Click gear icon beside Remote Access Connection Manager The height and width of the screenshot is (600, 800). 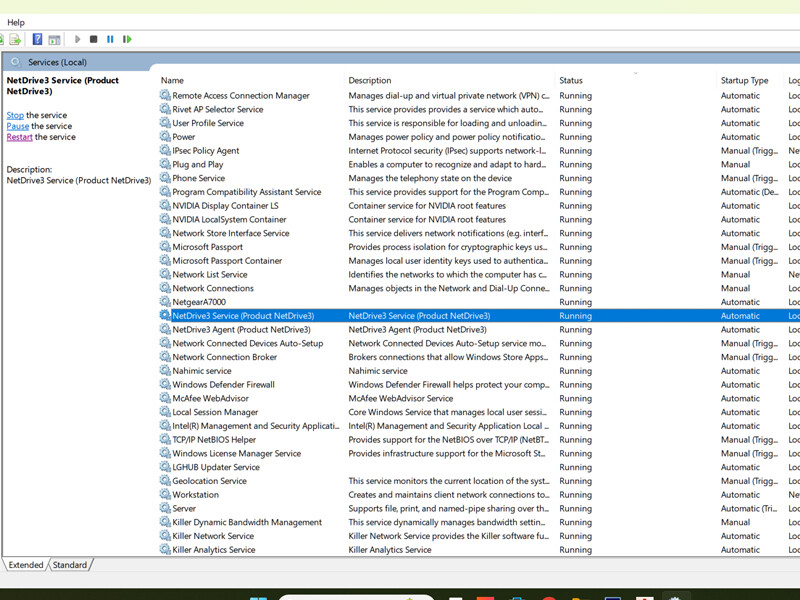tap(165, 95)
